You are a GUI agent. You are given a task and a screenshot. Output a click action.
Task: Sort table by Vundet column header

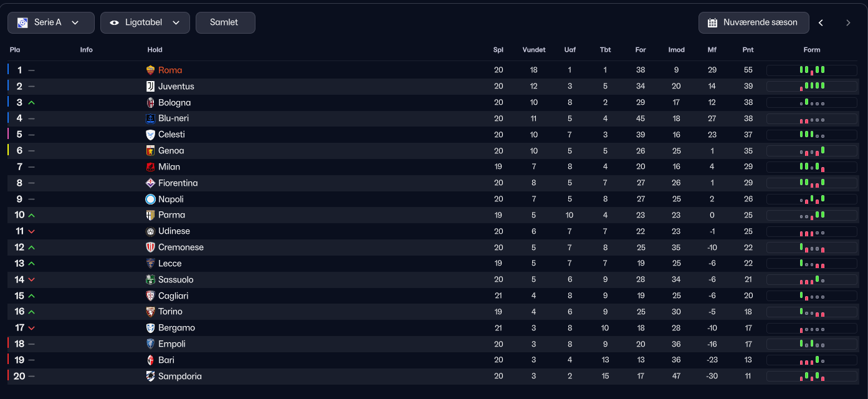pyautogui.click(x=534, y=50)
